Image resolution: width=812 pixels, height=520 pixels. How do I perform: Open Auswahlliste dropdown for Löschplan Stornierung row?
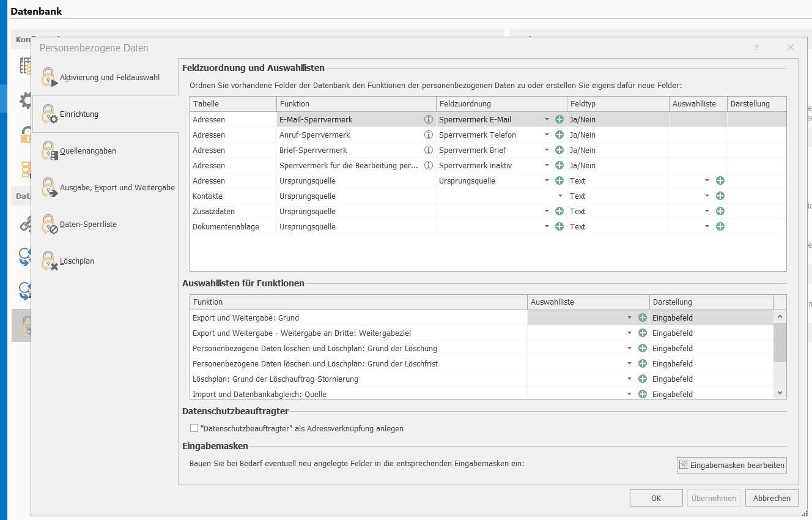point(629,379)
